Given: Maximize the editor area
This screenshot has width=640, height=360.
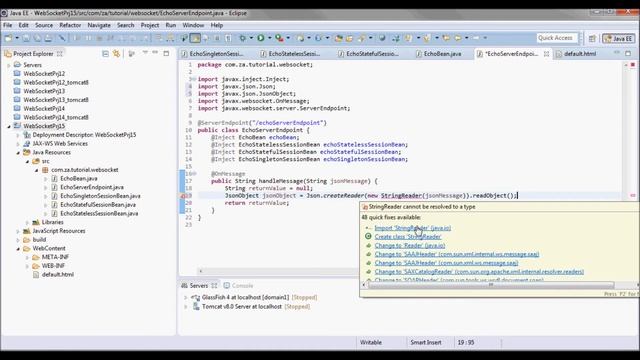Looking at the screenshot, I should click(x=628, y=53).
